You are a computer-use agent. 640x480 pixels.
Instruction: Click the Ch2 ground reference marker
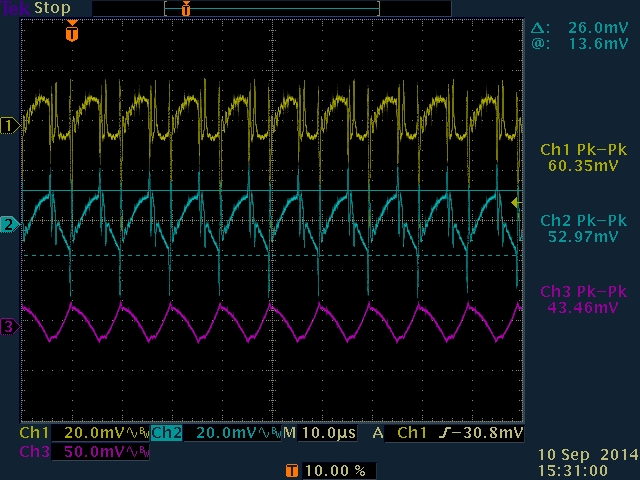9,224
